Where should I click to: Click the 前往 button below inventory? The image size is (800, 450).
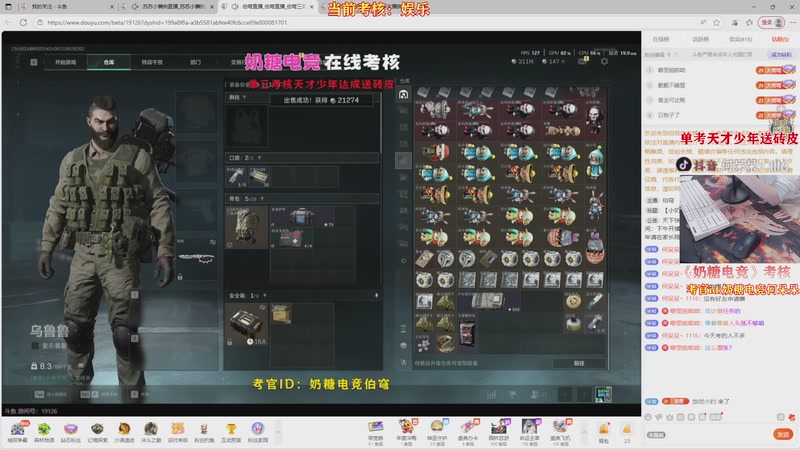click(579, 363)
